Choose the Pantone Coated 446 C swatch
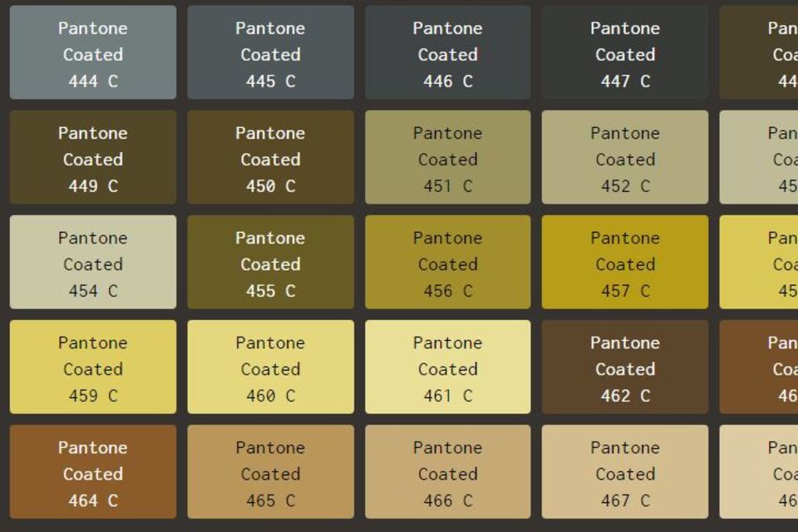The image size is (798, 532). [x=448, y=52]
